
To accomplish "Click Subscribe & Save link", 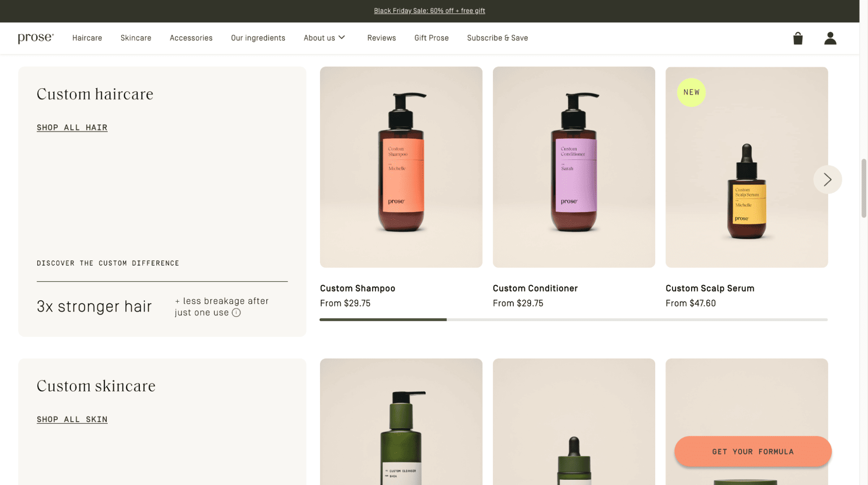I will point(497,38).
